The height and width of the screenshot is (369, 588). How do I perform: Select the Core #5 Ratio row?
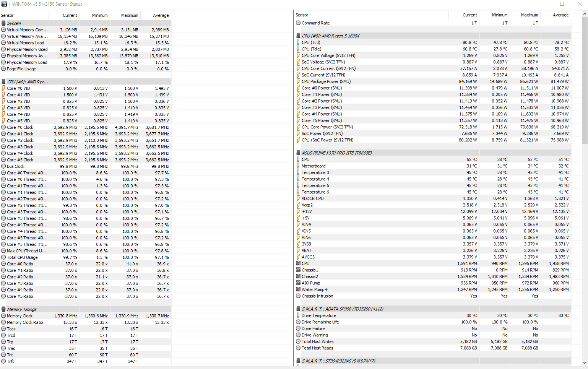[x=86, y=296]
